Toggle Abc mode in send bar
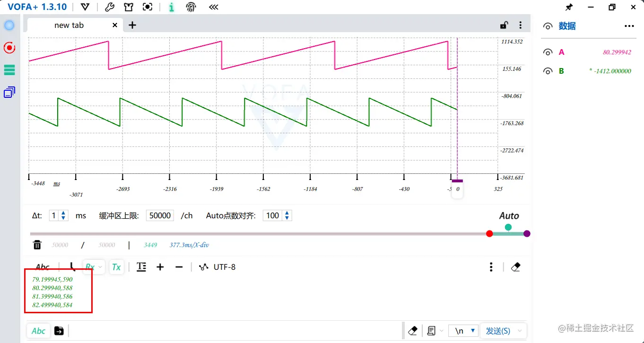 tap(38, 331)
